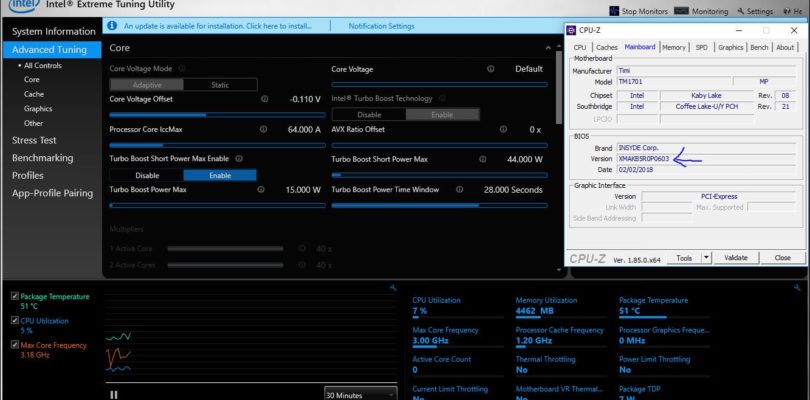810x400 pixels.
Task: Switch to Graphics tab in CPU-Z
Action: 730,47
